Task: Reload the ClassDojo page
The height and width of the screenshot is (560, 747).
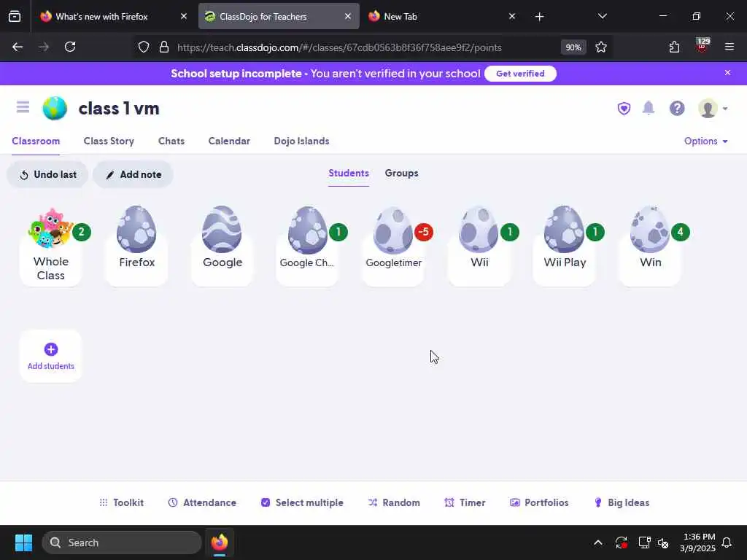Action: coord(70,47)
